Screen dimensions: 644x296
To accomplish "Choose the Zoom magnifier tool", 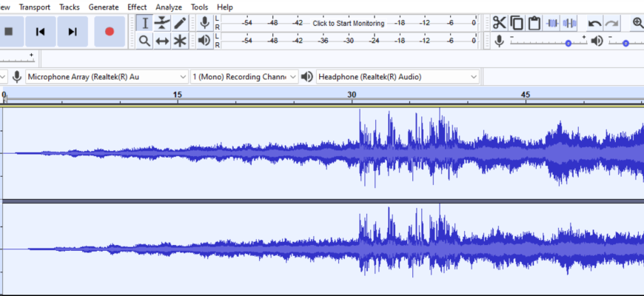I will pyautogui.click(x=145, y=41).
